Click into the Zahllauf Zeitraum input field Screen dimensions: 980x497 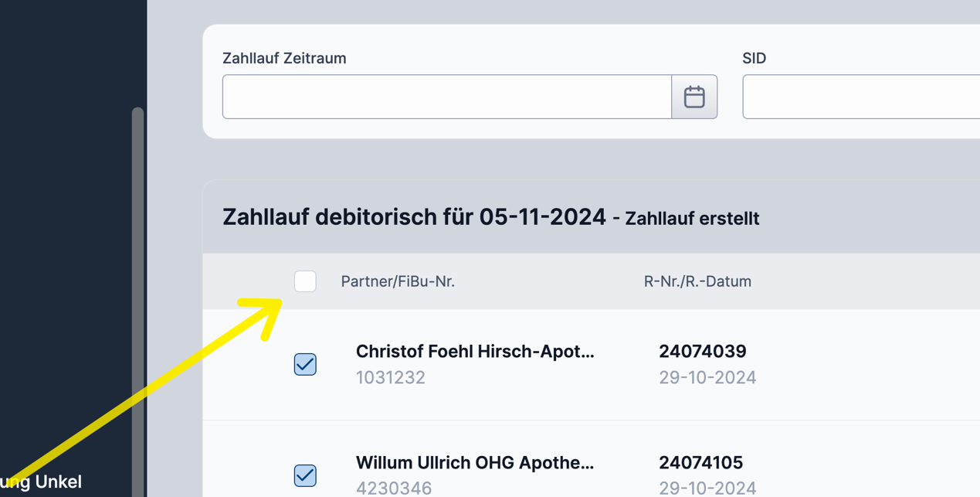[x=446, y=96]
